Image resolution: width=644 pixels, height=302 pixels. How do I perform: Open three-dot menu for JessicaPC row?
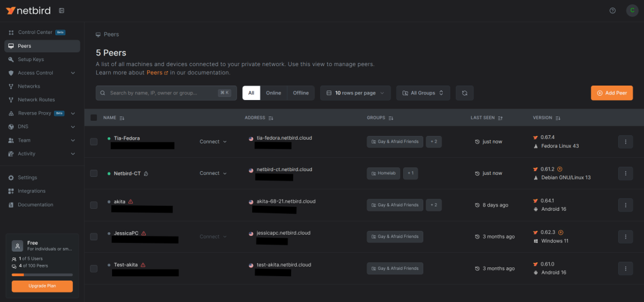coord(625,237)
